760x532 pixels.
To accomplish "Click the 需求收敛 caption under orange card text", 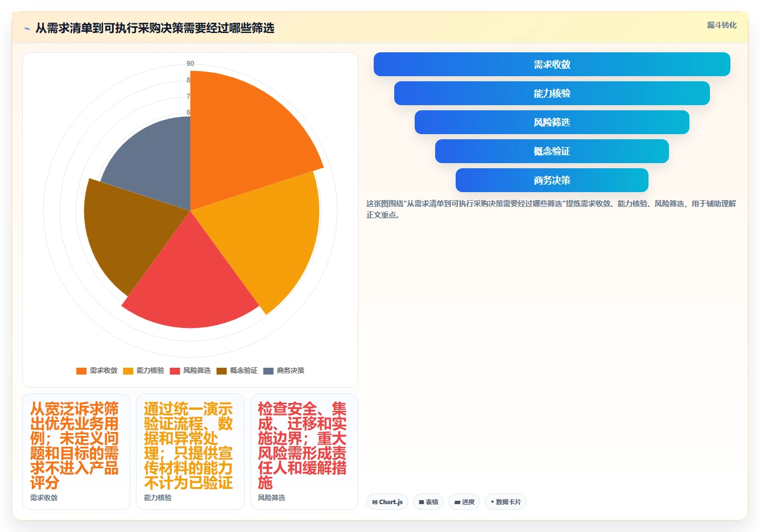I will tap(44, 498).
